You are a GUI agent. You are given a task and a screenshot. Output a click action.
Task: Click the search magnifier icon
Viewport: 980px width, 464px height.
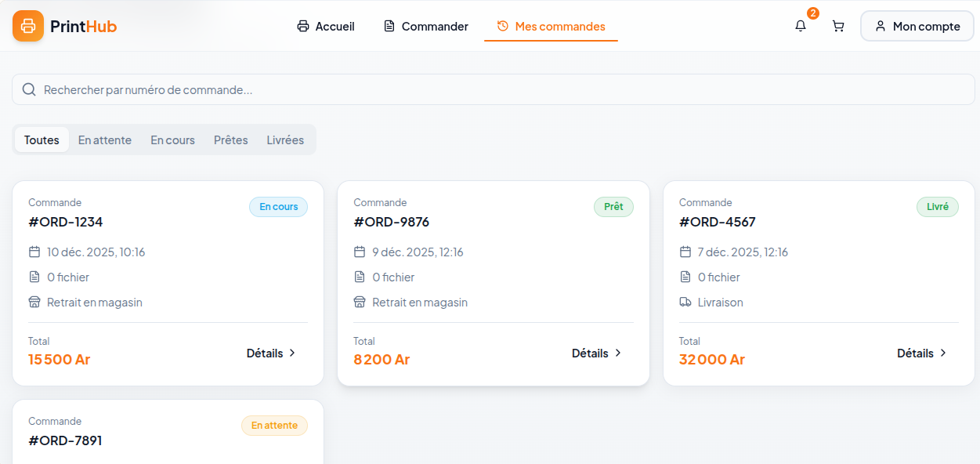[x=29, y=89]
